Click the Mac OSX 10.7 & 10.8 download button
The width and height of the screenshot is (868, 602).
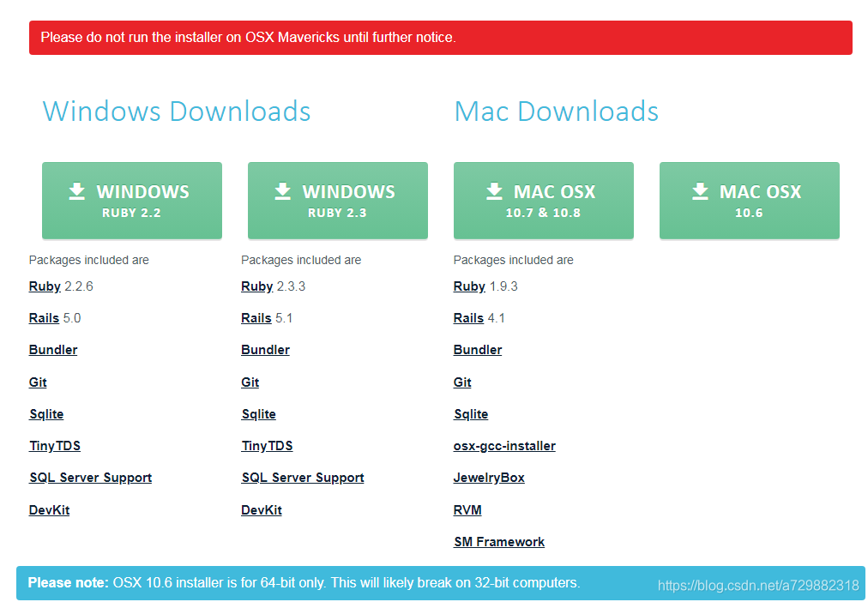click(x=544, y=201)
